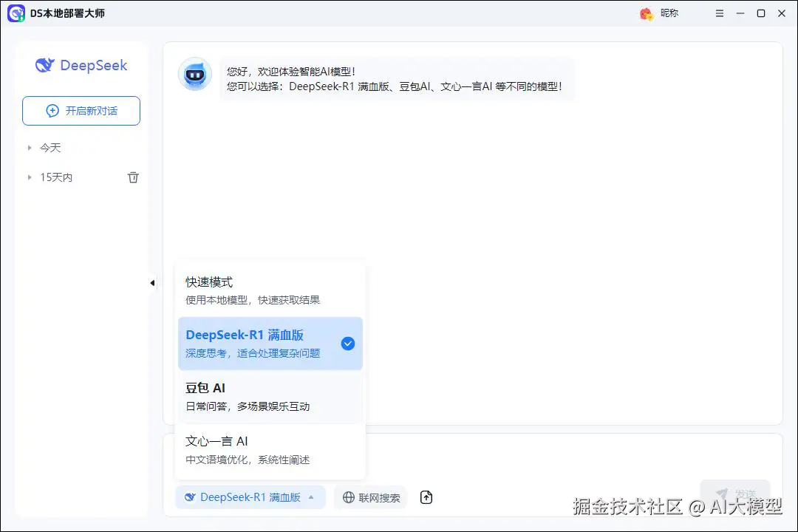Click the file upload icon
This screenshot has height=532, width=798.
pyautogui.click(x=426, y=497)
